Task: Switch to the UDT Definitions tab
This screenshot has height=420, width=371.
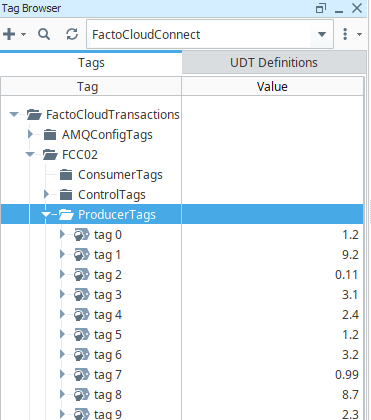Action: point(274,63)
